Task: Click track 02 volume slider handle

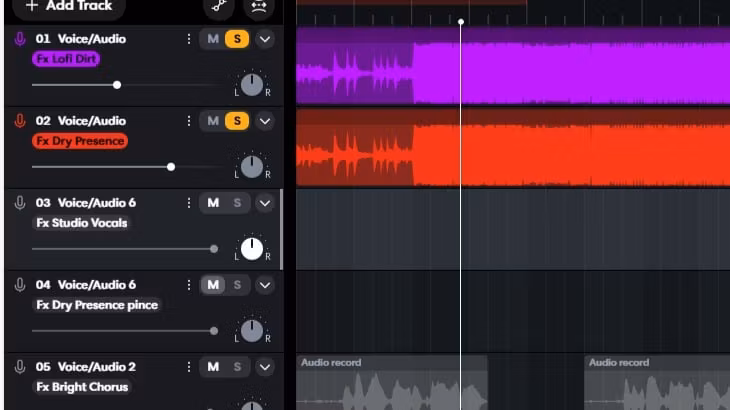Action: pos(171,167)
